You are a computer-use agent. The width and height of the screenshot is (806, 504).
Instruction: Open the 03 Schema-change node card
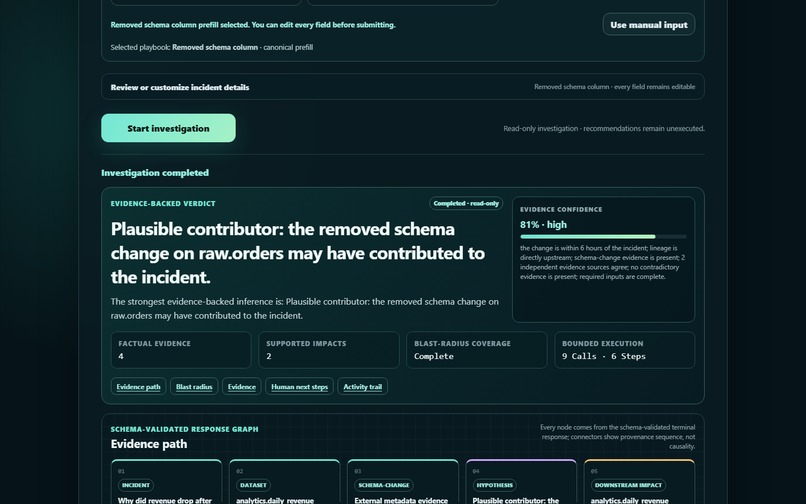(403, 482)
